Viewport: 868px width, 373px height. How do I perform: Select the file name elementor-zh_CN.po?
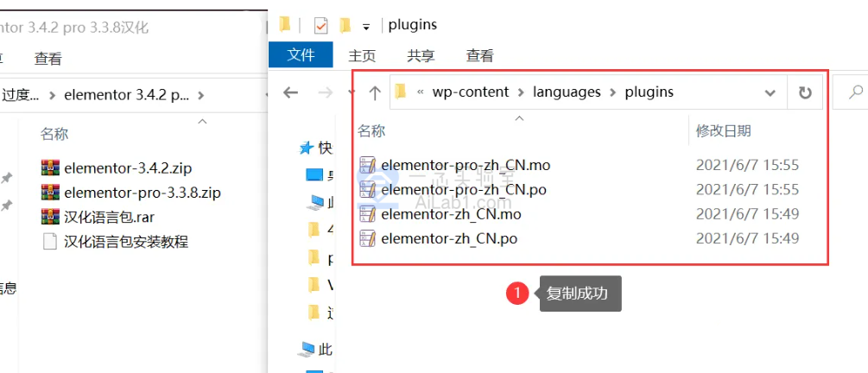(449, 238)
